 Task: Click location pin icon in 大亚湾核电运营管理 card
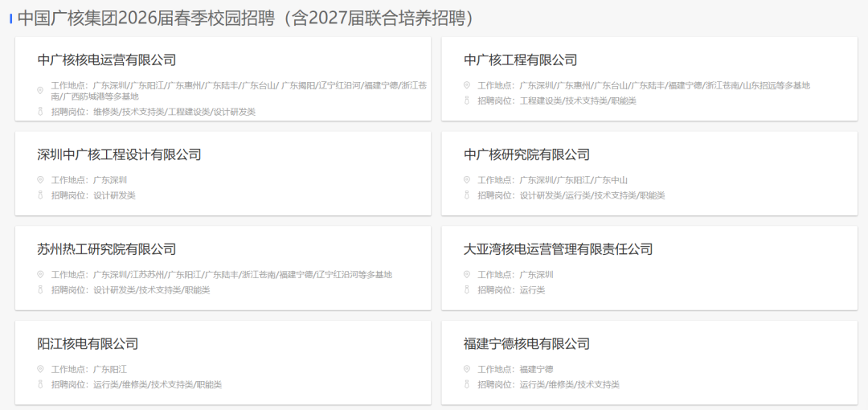467,275
